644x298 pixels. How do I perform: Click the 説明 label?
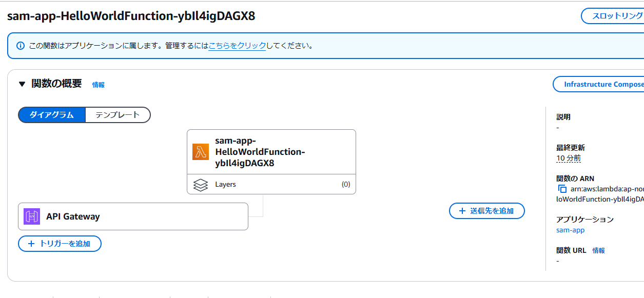pos(563,117)
